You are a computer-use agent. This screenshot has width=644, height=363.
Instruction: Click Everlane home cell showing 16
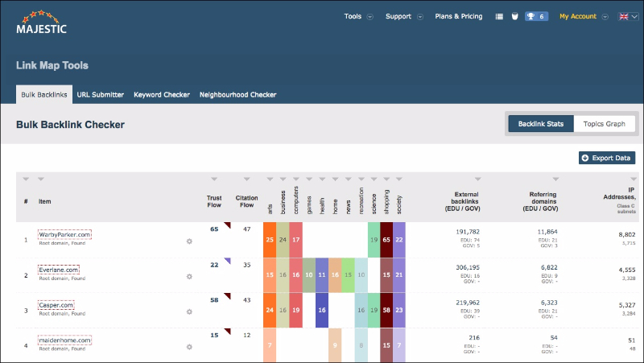335,274
